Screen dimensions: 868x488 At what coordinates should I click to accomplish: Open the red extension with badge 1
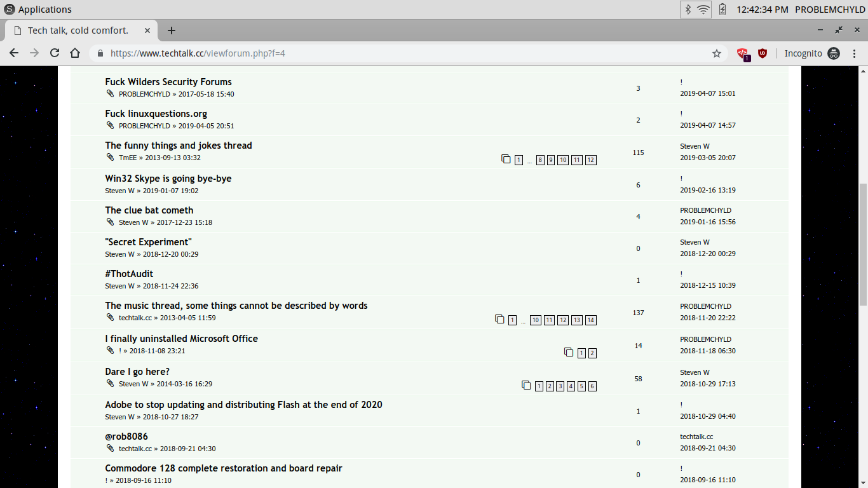point(743,54)
